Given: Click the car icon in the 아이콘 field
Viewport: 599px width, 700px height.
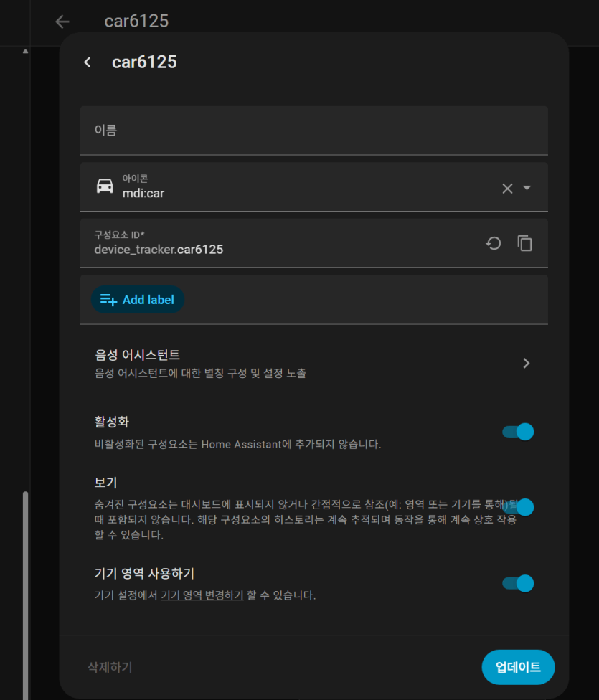Looking at the screenshot, I should 105,186.
